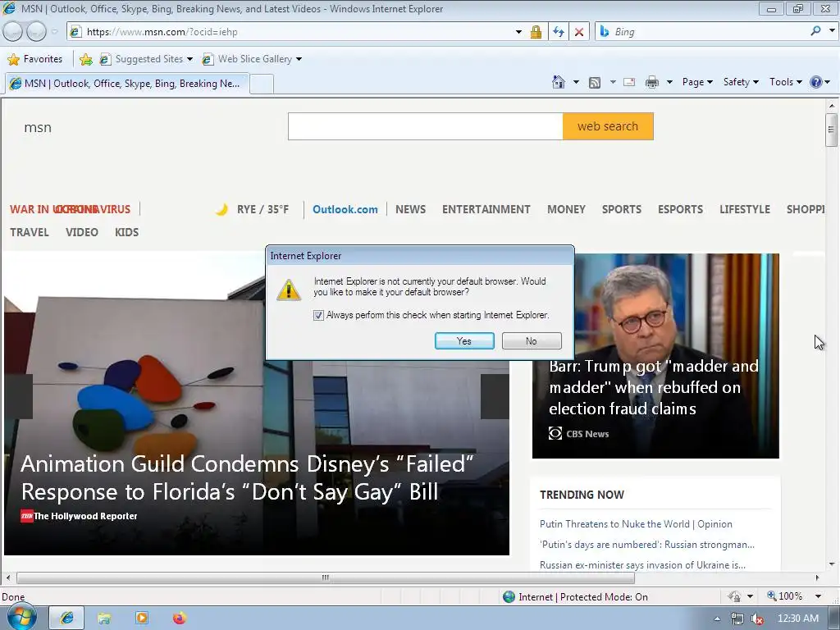
Task: Open the Safety menu
Action: [x=741, y=82]
